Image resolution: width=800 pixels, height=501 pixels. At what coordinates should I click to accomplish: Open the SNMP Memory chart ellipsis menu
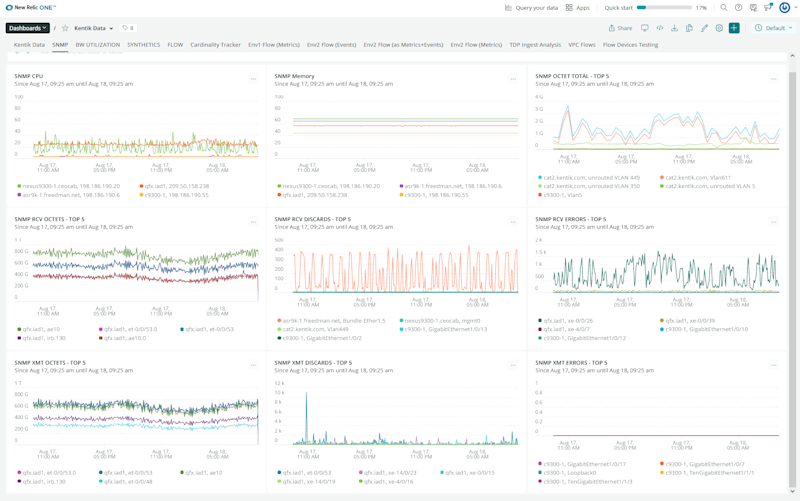pos(513,79)
